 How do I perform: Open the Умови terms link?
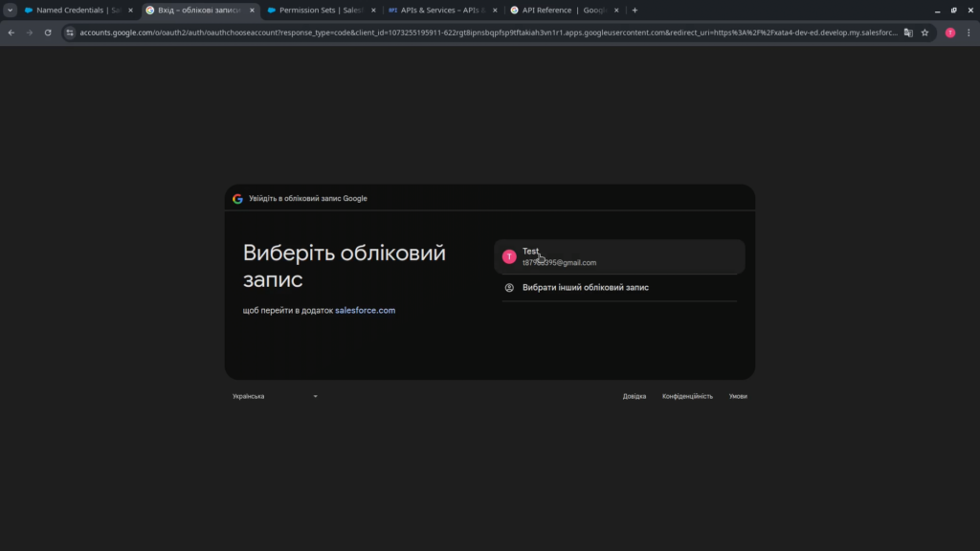click(x=738, y=396)
